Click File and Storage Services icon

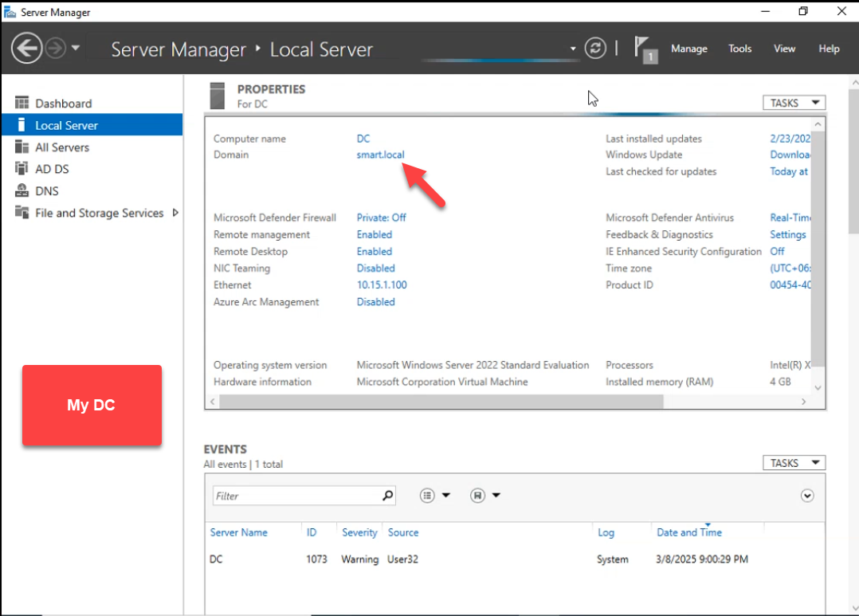coord(22,213)
